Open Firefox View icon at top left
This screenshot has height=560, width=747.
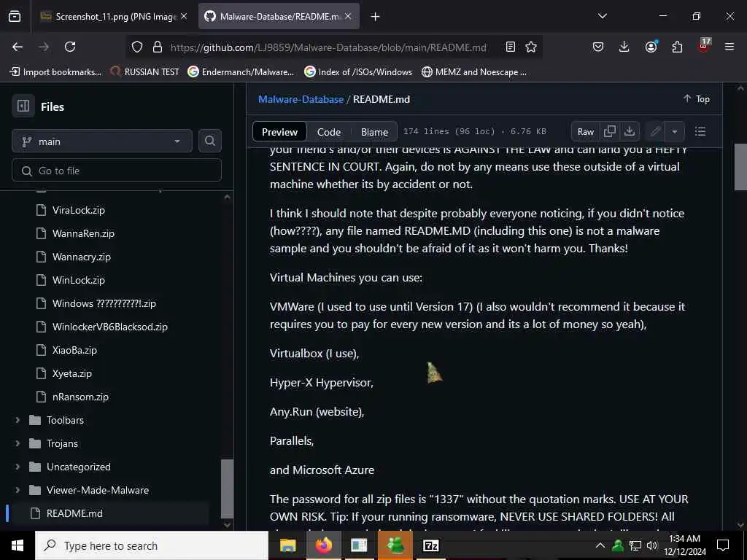coord(15,16)
